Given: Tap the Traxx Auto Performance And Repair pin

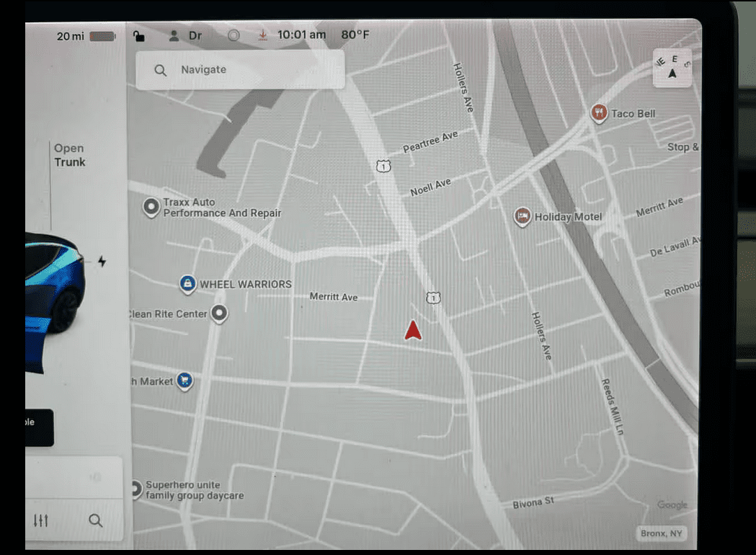Looking at the screenshot, I should coord(151,208).
